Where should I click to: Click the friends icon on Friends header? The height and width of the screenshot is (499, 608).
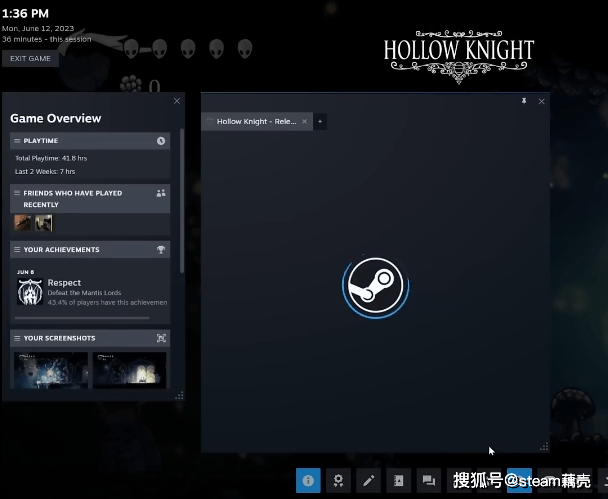pyautogui.click(x=161, y=193)
